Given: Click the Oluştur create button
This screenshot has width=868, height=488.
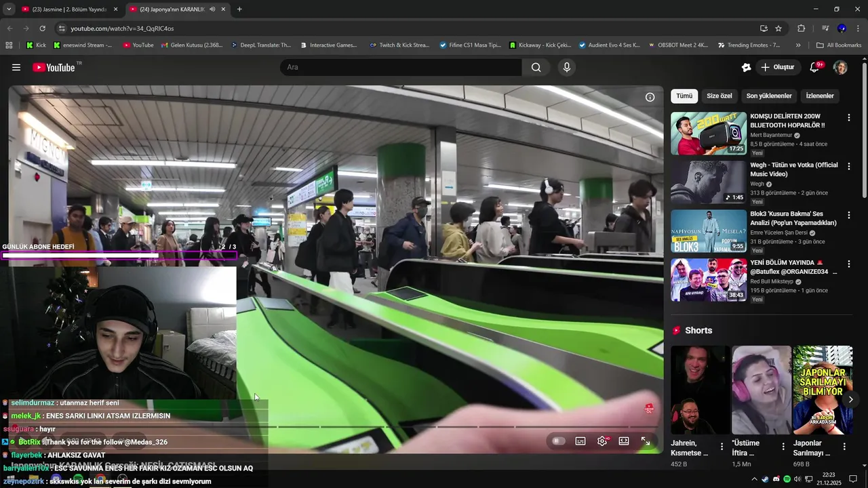Looking at the screenshot, I should tap(778, 67).
